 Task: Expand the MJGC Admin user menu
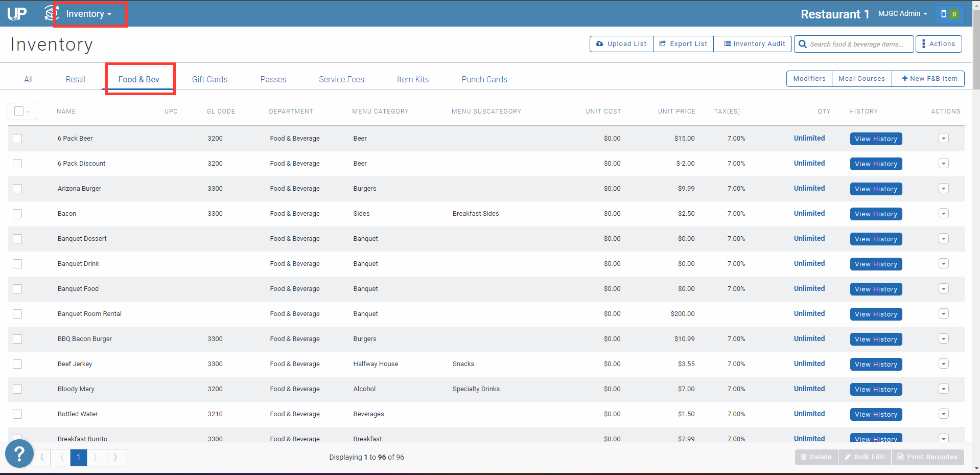[902, 14]
